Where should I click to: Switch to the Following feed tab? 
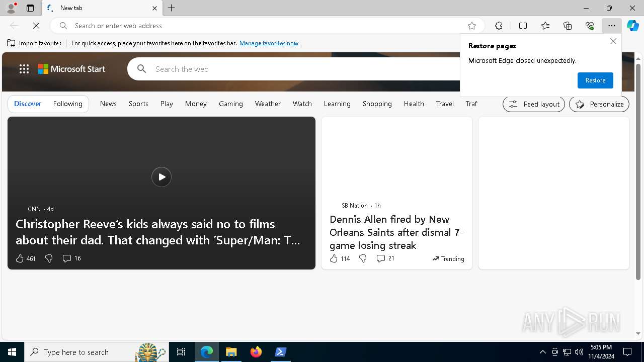(67, 104)
